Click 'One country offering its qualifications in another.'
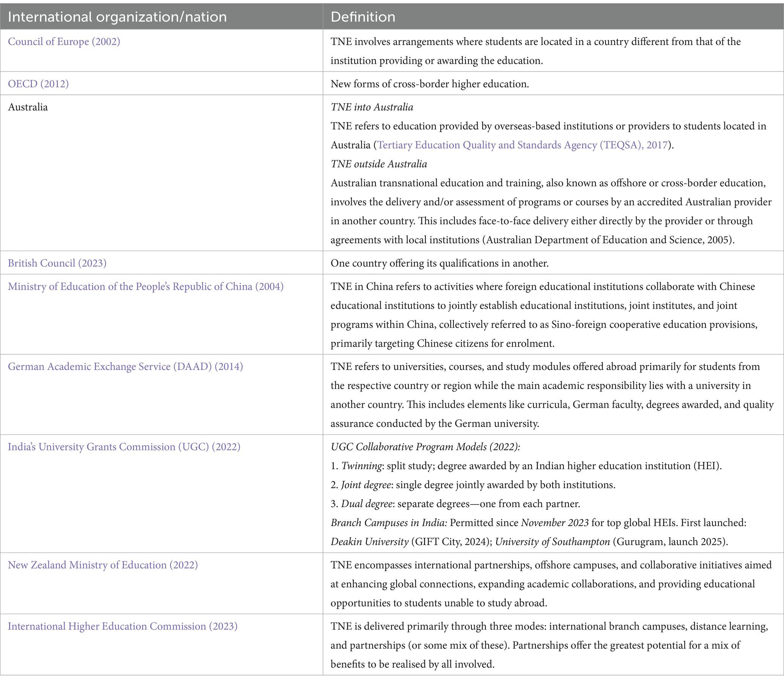784x682 pixels. pyautogui.click(x=440, y=263)
